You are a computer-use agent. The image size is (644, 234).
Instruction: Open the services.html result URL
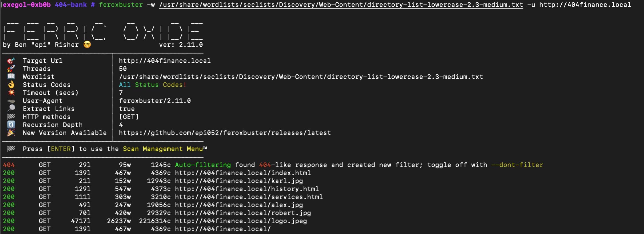point(249,197)
